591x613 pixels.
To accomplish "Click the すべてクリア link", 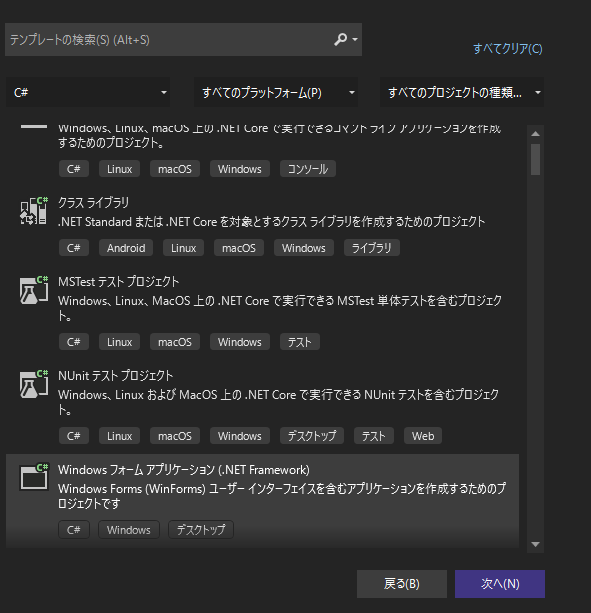I will coord(508,49).
